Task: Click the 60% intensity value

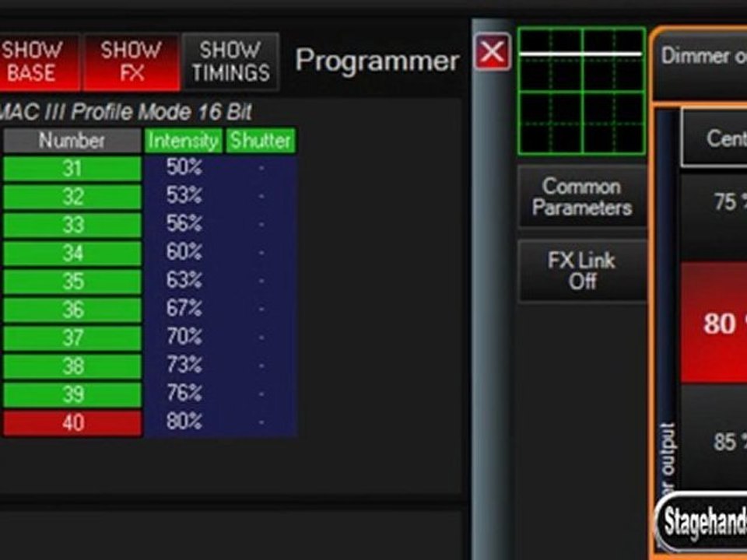Action: click(x=184, y=252)
